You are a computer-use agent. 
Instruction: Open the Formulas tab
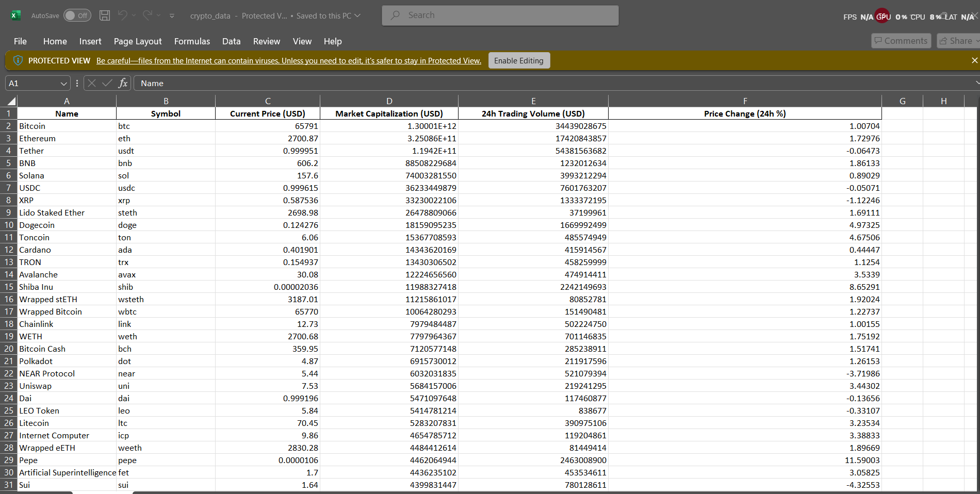coord(192,41)
